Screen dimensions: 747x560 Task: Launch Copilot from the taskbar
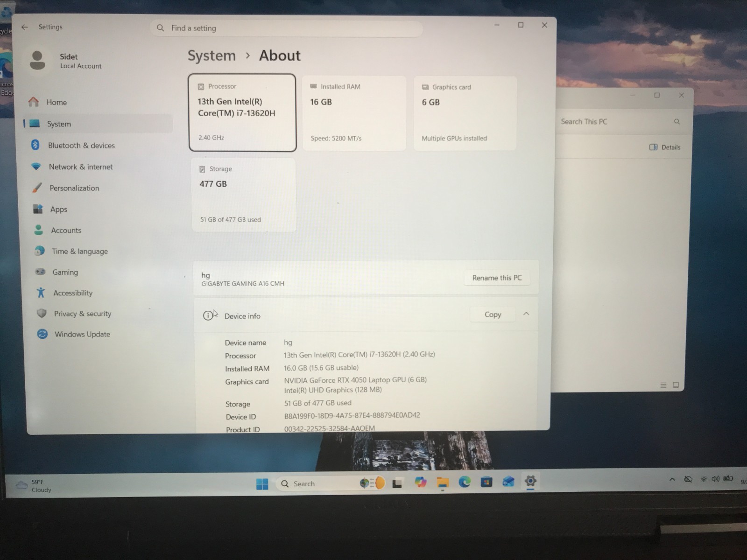click(x=421, y=483)
